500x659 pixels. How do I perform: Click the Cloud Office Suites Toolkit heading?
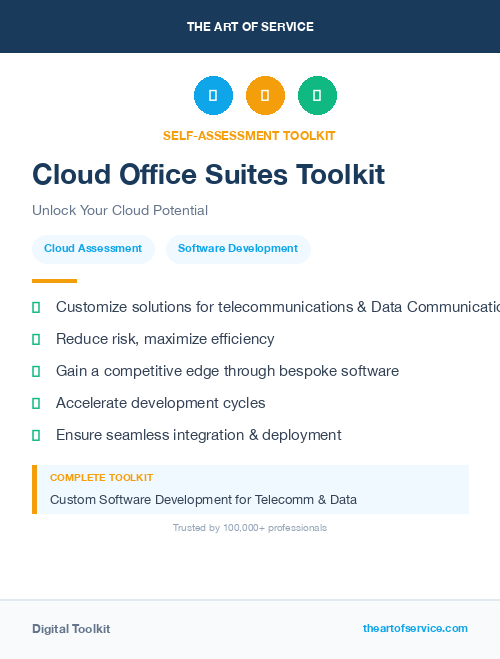pyautogui.click(x=208, y=174)
